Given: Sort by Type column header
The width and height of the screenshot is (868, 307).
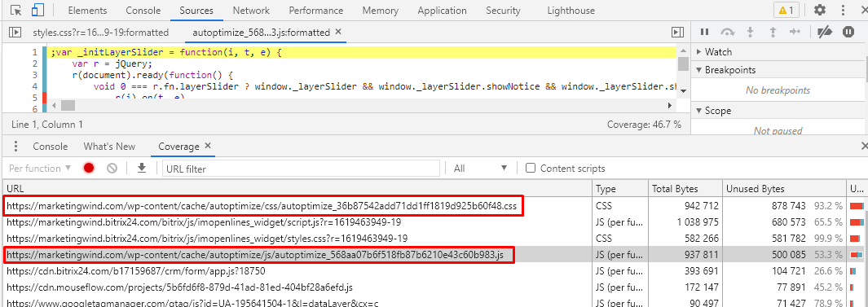Looking at the screenshot, I should pyautogui.click(x=620, y=189).
